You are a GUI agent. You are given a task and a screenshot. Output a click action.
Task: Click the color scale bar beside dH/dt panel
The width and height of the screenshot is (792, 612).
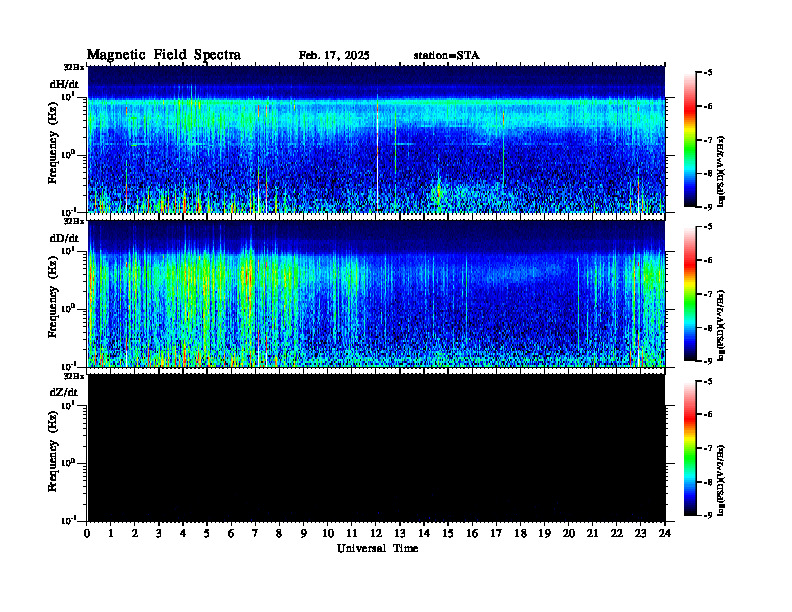[x=689, y=139]
